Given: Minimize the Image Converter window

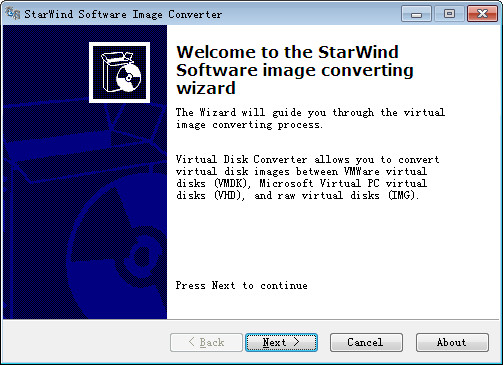Looking at the screenshot, I should pos(416,14).
